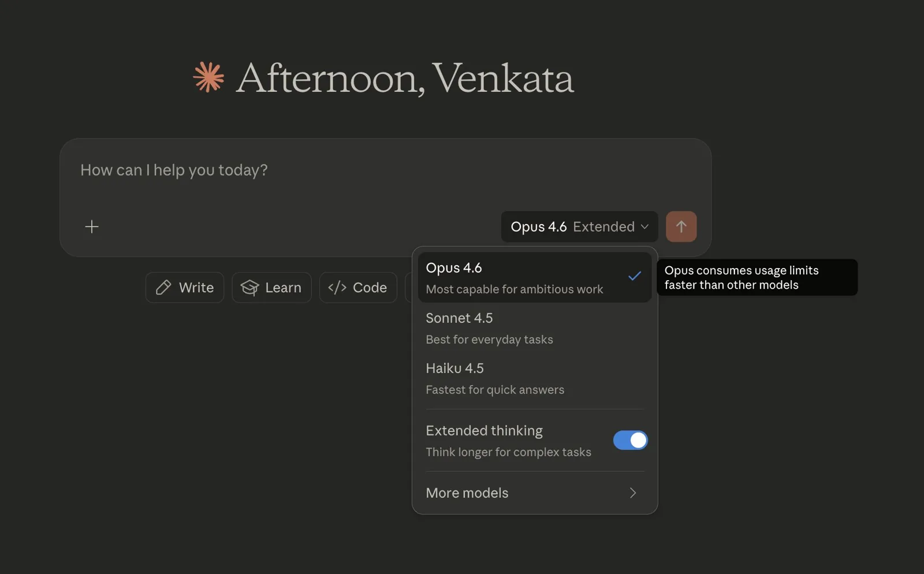This screenshot has height=574, width=924.
Task: Open the Opus 4.6 Extended model selector
Action: coord(579,226)
